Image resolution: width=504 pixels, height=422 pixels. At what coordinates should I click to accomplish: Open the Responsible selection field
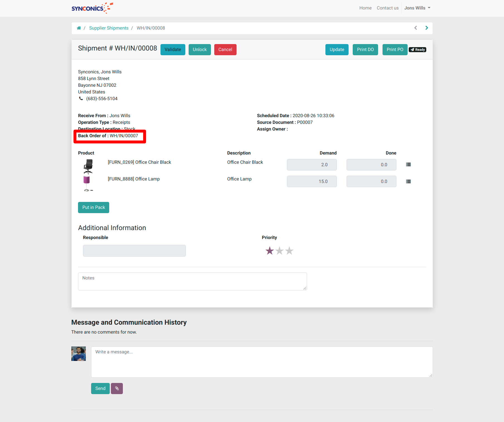(134, 251)
